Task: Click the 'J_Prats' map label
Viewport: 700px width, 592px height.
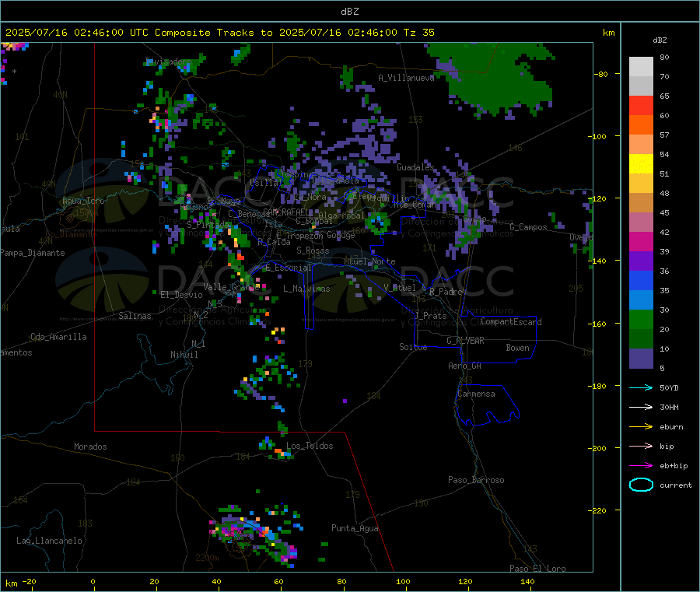Action: [x=430, y=316]
